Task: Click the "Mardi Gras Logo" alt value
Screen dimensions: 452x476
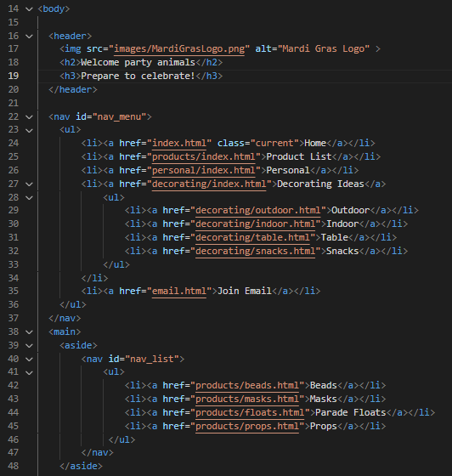Action: (x=324, y=49)
